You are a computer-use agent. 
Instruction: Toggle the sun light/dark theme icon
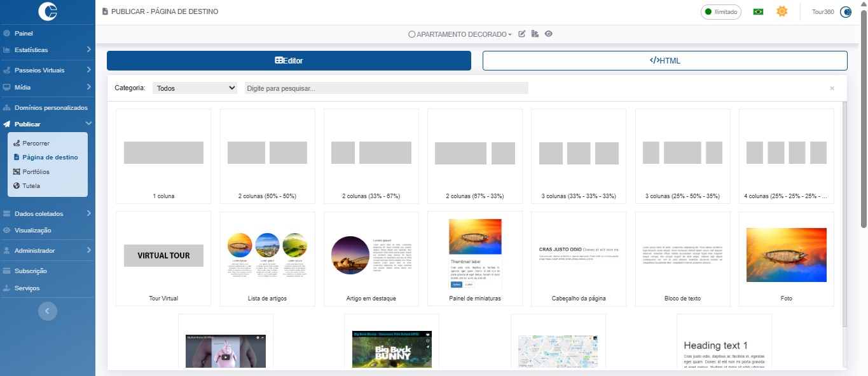[782, 11]
